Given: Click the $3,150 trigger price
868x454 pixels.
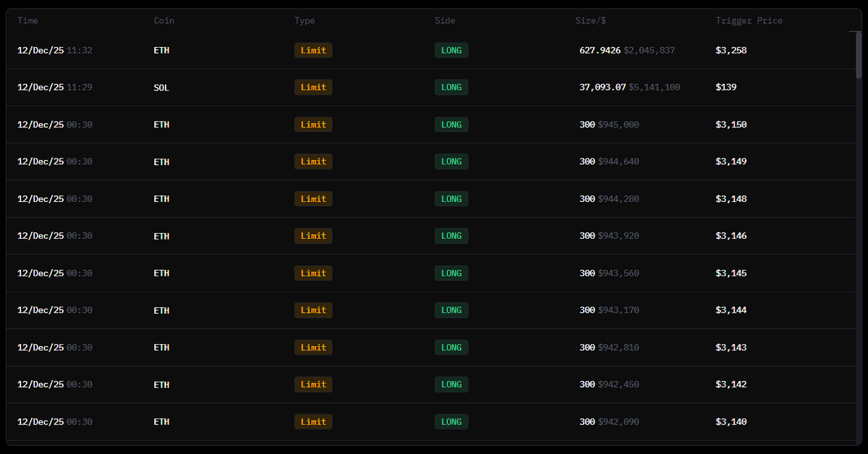Looking at the screenshot, I should click(x=731, y=125).
